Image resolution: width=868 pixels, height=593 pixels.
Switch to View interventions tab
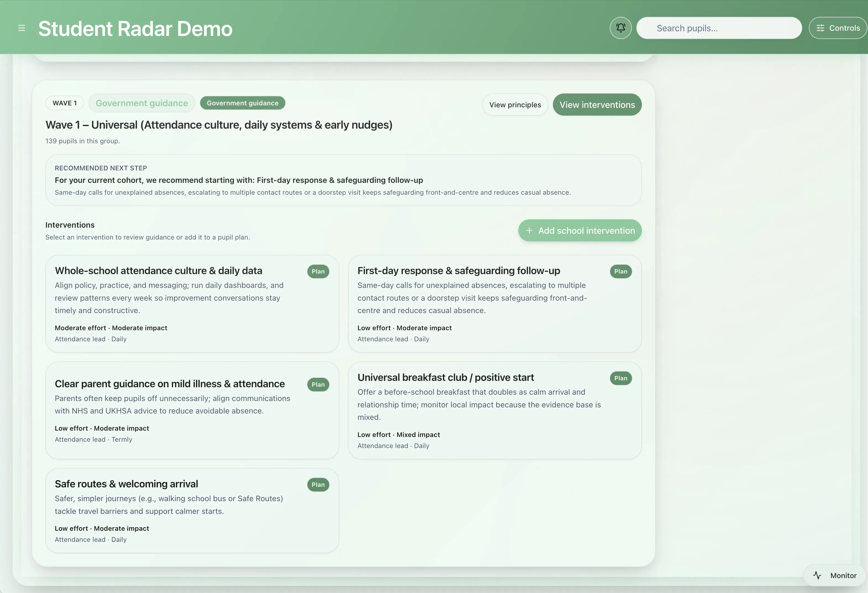(x=597, y=105)
